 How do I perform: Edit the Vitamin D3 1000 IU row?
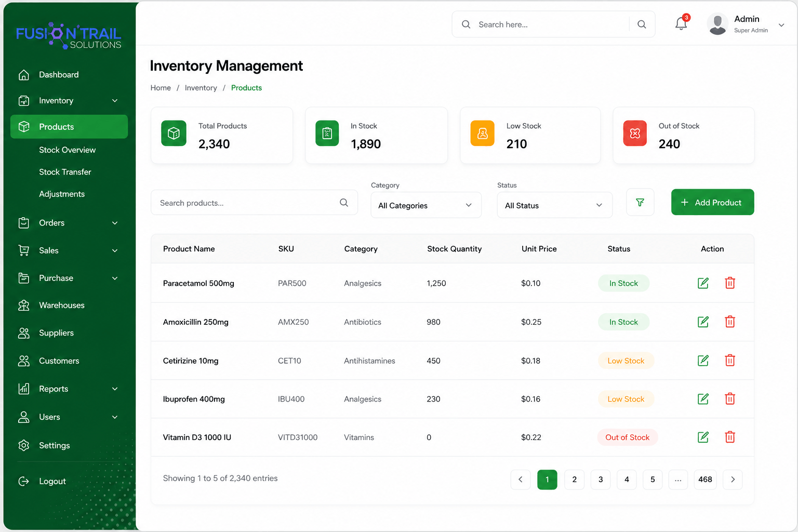tap(703, 437)
